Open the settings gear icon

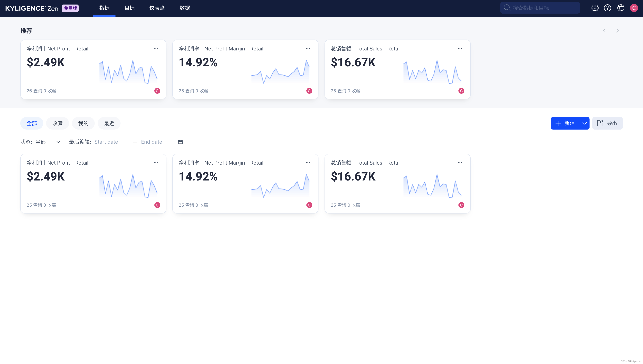595,8
